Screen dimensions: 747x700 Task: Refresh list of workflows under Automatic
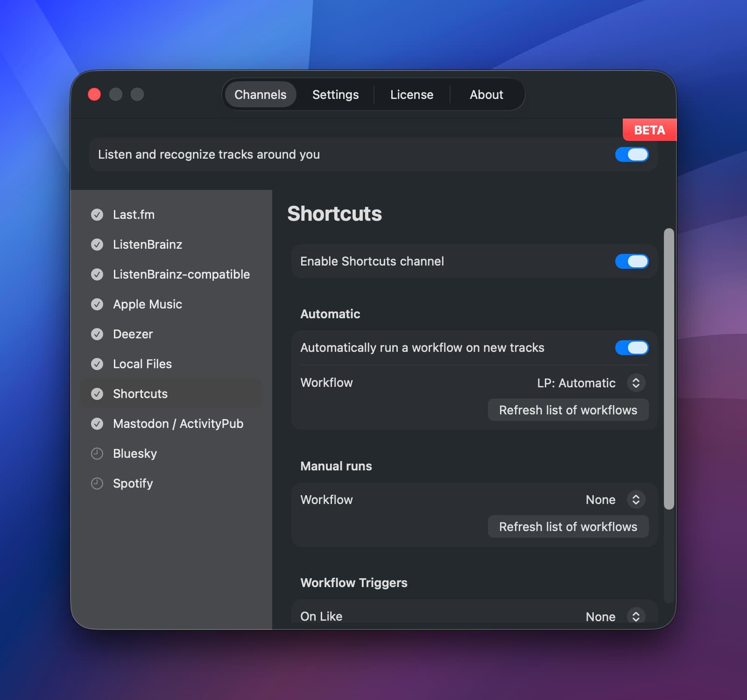coord(568,410)
